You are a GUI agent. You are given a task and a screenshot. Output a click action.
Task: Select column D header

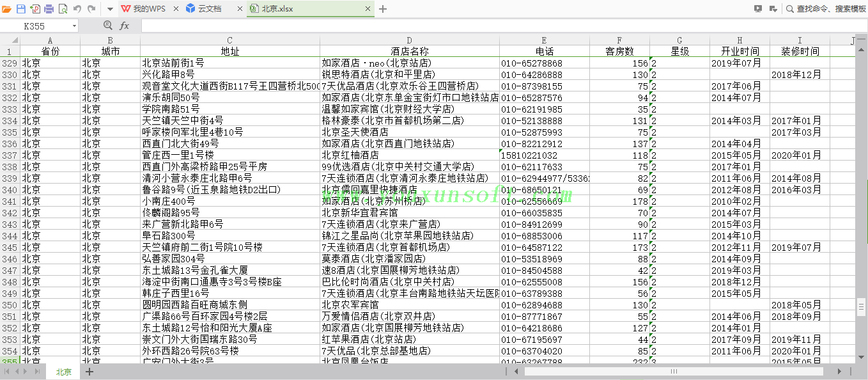410,40
